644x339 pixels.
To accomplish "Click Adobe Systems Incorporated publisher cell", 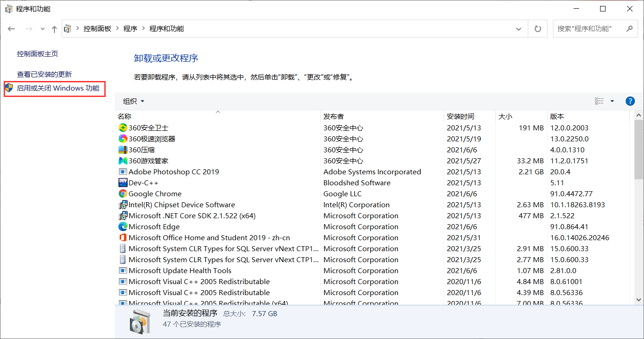I will pyautogui.click(x=372, y=172).
